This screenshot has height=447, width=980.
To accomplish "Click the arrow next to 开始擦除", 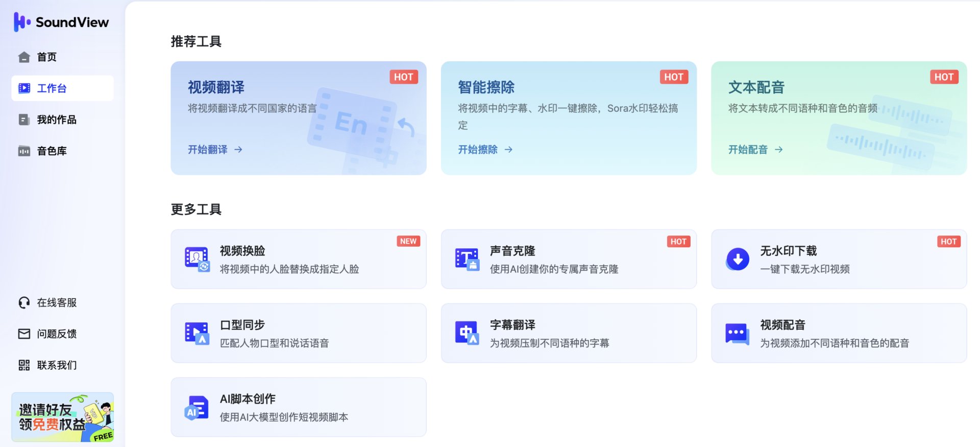I will [x=508, y=150].
